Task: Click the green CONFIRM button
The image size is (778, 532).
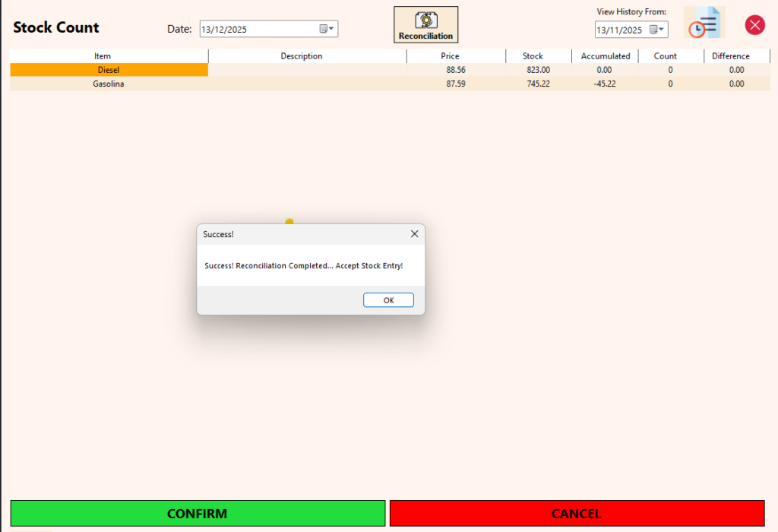Action: coord(198,513)
